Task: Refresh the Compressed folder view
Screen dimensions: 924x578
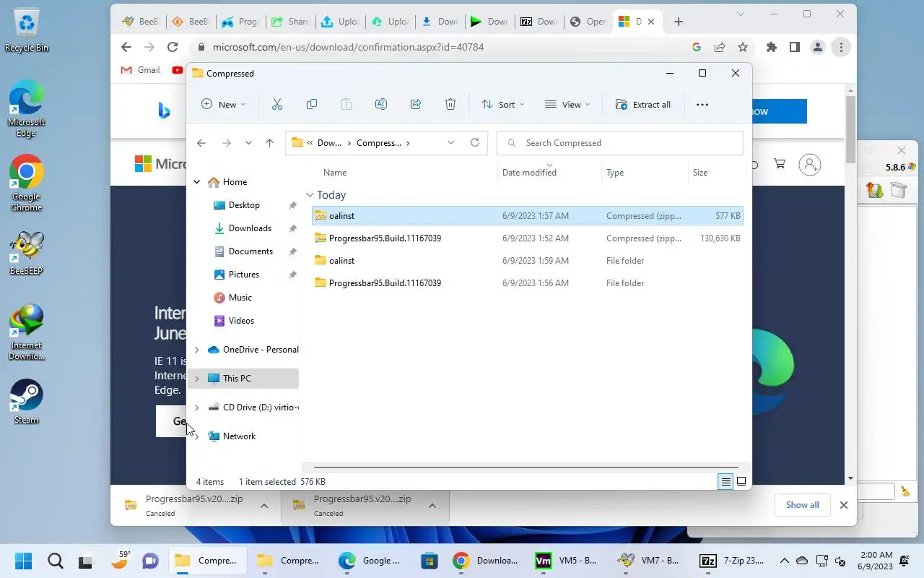Action: pyautogui.click(x=475, y=142)
